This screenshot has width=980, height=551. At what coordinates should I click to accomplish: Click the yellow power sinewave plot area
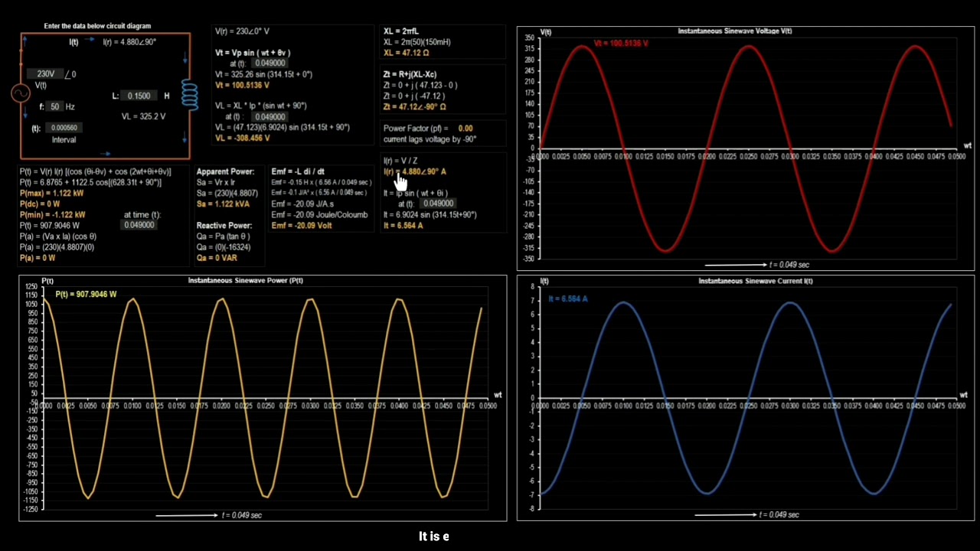[x=266, y=398]
